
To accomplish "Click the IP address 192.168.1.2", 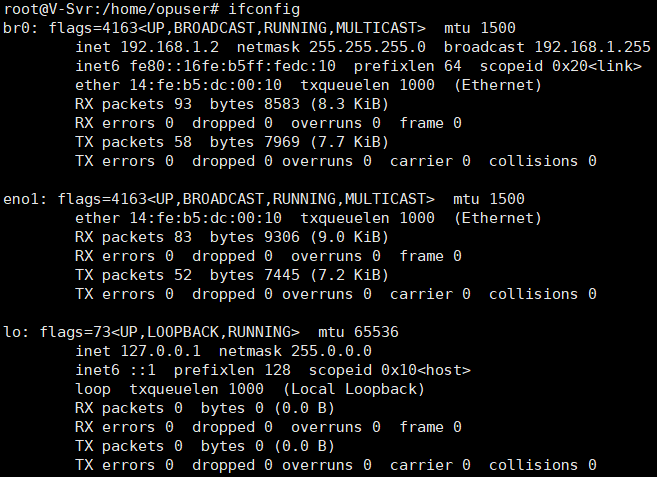I will [170, 47].
